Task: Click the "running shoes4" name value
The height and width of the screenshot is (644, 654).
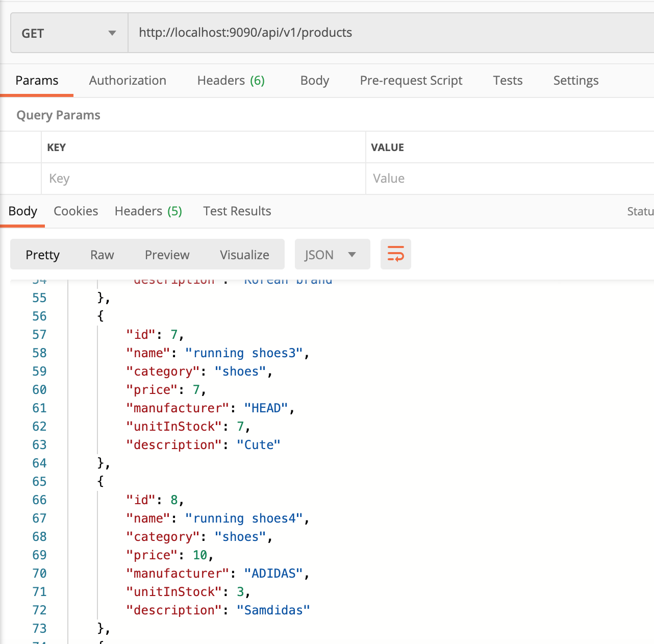Action: (x=244, y=518)
